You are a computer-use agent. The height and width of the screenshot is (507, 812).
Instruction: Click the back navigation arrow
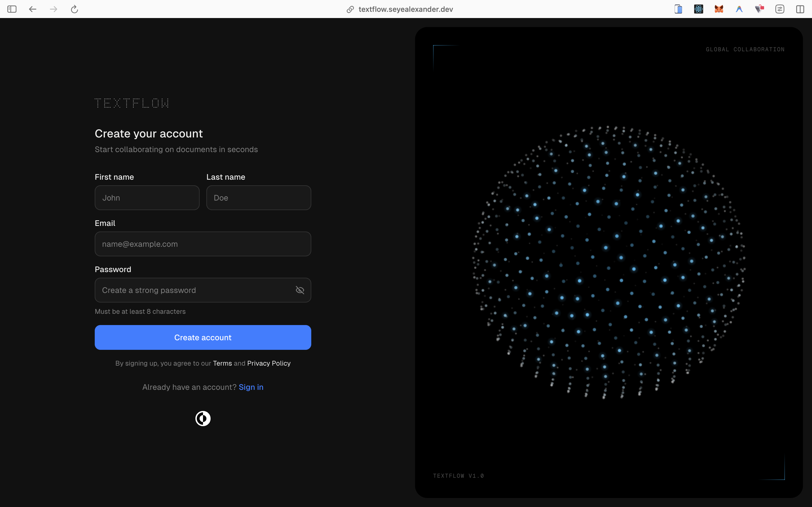tap(32, 9)
